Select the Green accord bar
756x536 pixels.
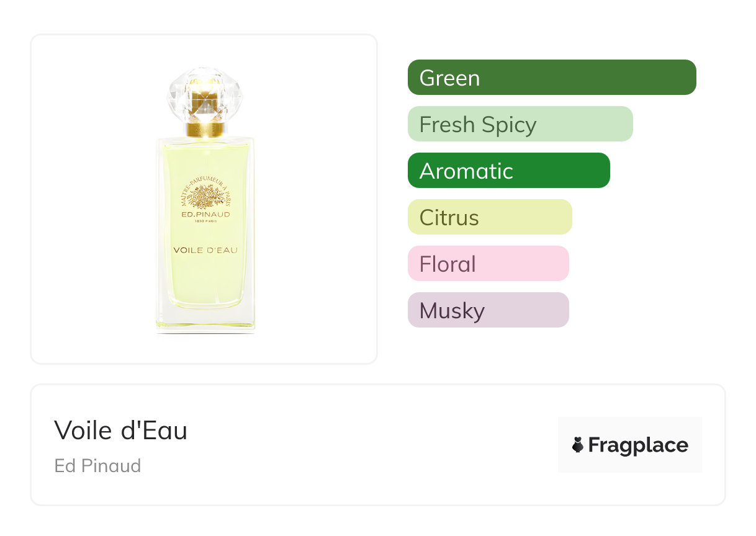(x=552, y=78)
